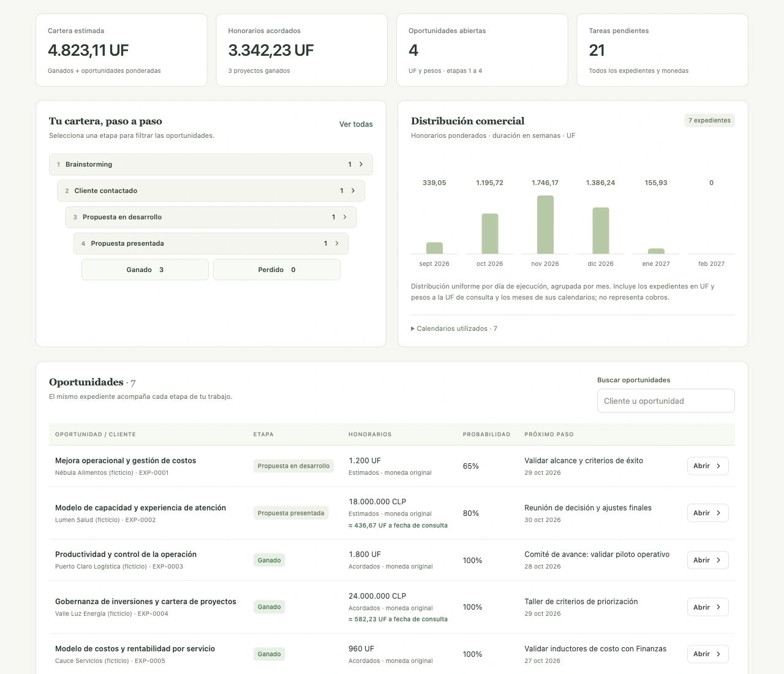Click the chevron on Propuesta presentada stage
The image size is (784, 674).
337,243
